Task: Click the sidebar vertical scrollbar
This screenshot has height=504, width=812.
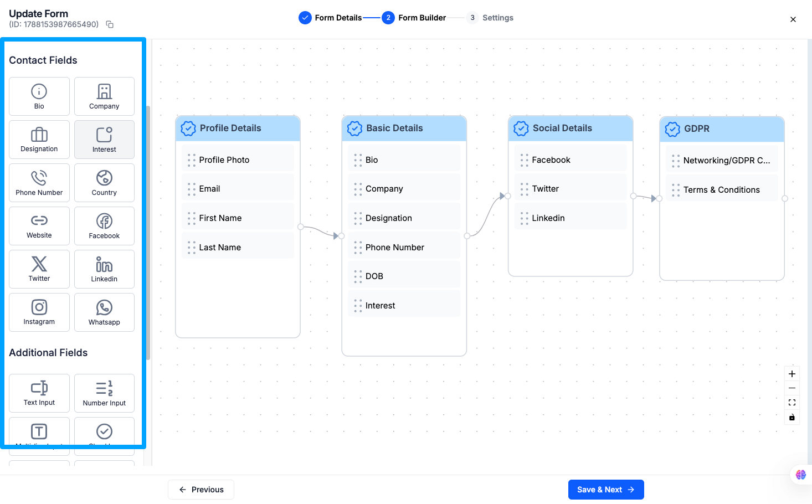Action: [148, 233]
